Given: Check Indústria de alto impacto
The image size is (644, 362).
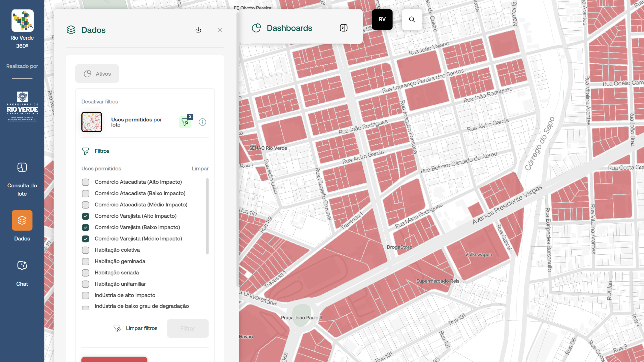Looking at the screenshot, I should pos(85,295).
